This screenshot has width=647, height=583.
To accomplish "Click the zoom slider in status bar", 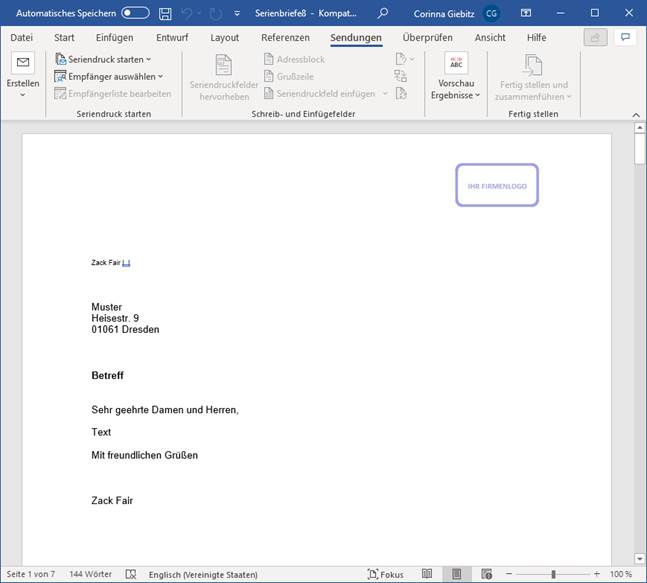I will (x=553, y=575).
